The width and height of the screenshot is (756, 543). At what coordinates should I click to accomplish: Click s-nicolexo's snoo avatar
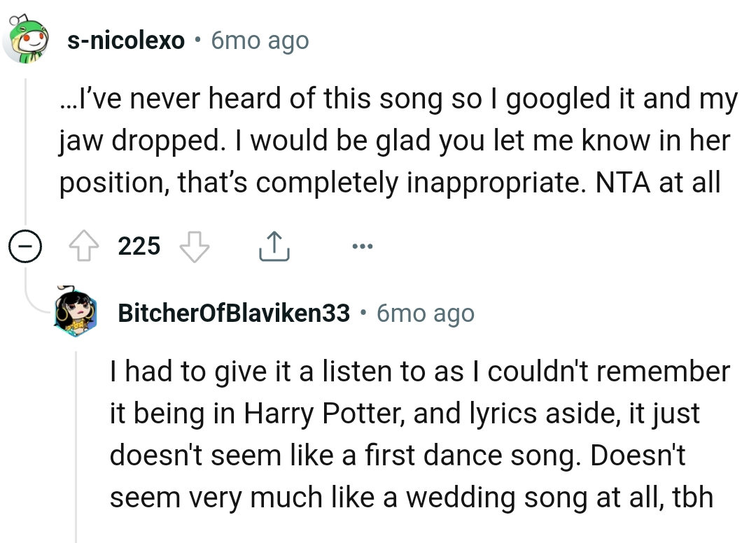coord(26,38)
